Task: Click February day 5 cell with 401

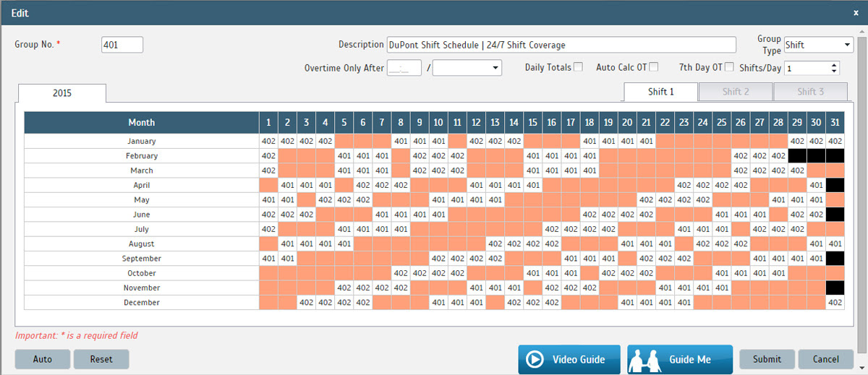Action: [344, 156]
